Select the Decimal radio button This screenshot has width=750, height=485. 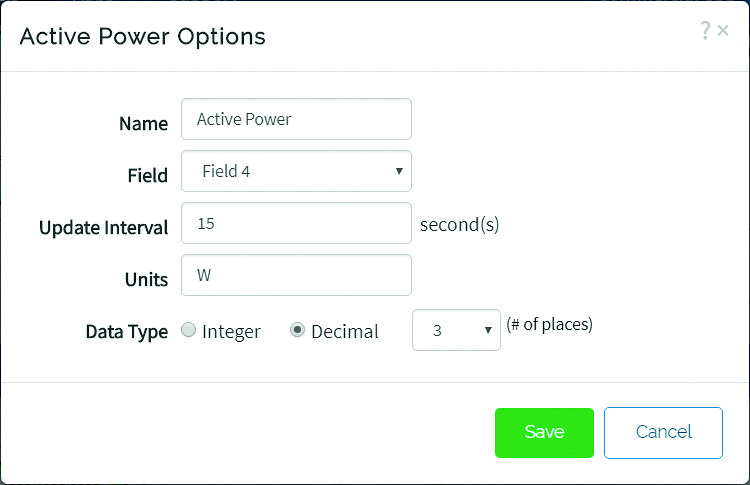click(x=297, y=331)
